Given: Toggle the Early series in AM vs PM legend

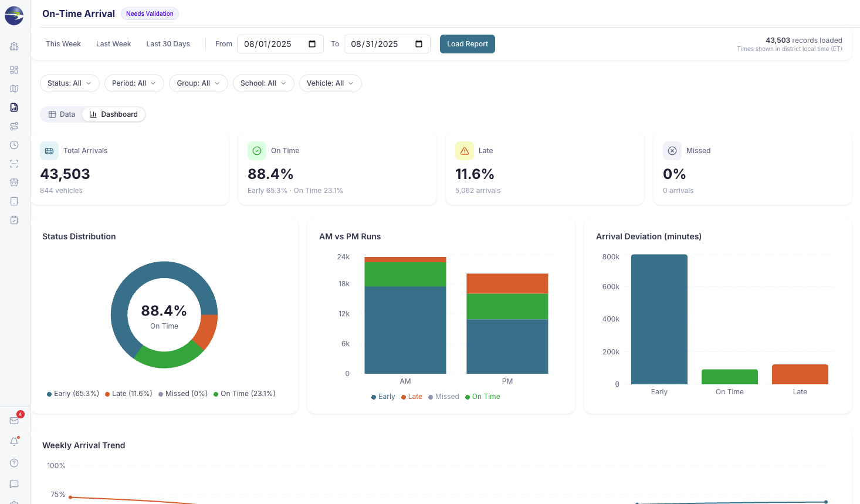Looking at the screenshot, I should point(383,397).
